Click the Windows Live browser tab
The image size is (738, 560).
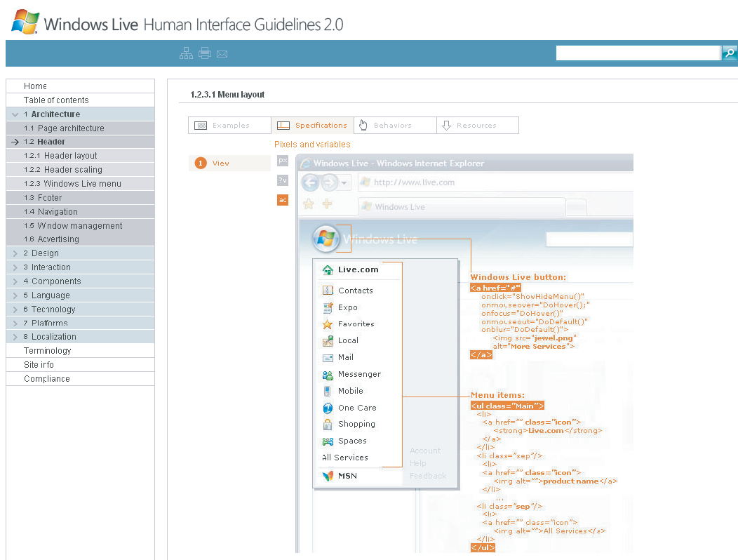click(462, 207)
